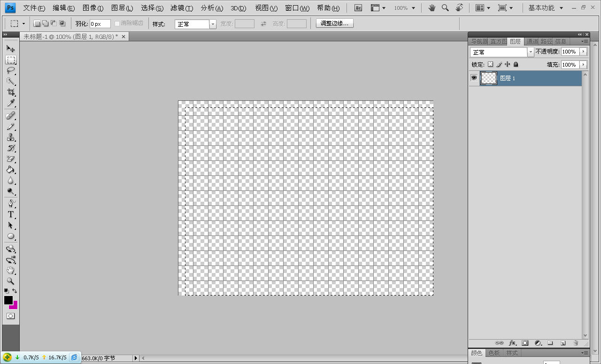Select the Pen tool
The width and height of the screenshot is (601, 364).
(x=10, y=204)
